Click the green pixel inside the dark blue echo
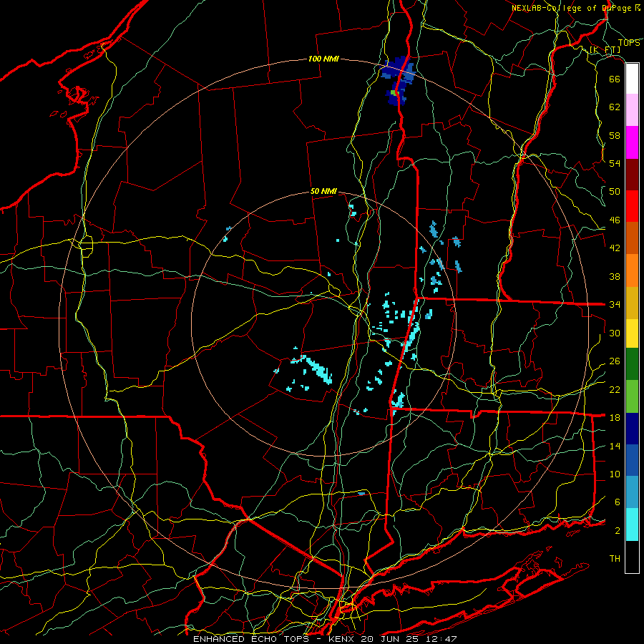Viewport: 644px width, 644px height. pos(395,93)
